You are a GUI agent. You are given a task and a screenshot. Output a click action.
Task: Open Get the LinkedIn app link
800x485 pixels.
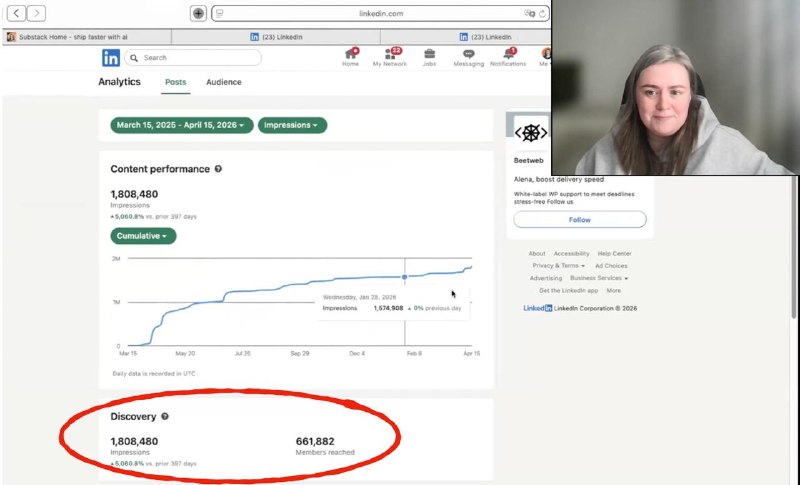(568, 291)
